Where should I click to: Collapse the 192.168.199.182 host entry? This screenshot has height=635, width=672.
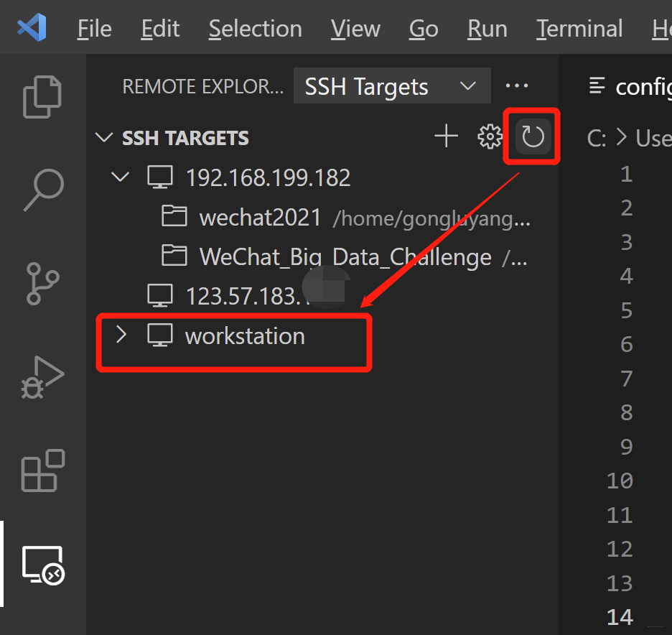pos(119,177)
